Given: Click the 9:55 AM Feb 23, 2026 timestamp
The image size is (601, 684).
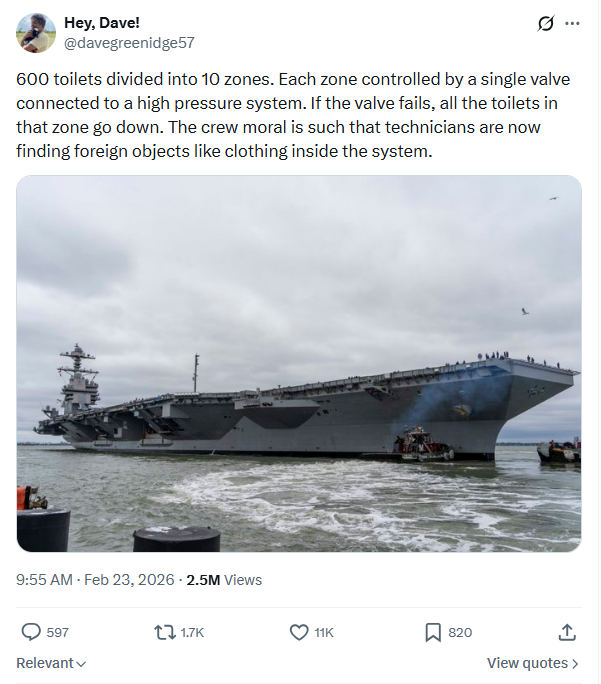Looking at the screenshot, I should point(93,580).
